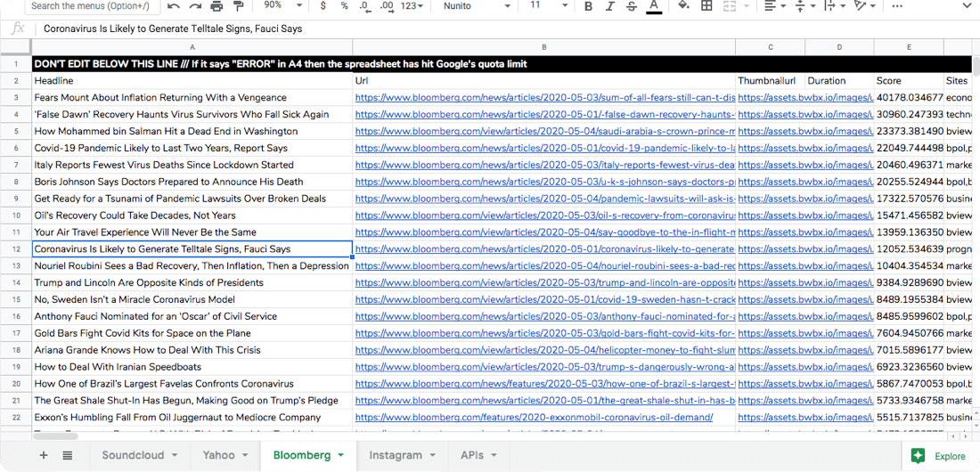
Task: Toggle italic text formatting
Action: (x=610, y=6)
